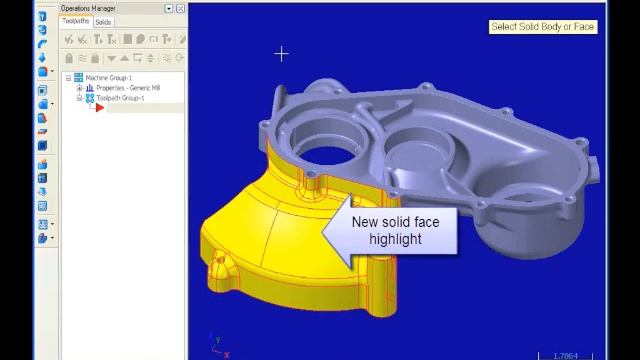640x360 pixels.
Task: Click the blue down-arrow Solid Loft icon
Action: [x=42, y=57]
